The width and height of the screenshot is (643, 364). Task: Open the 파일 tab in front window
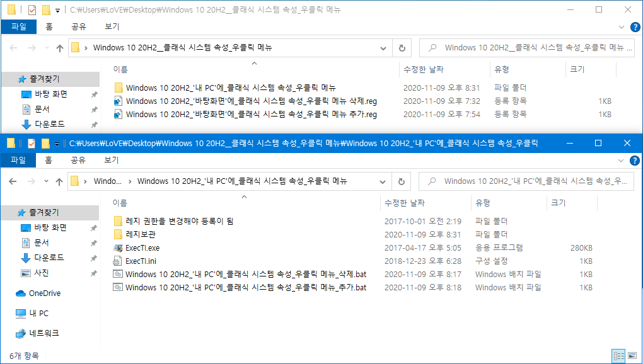tap(18, 160)
